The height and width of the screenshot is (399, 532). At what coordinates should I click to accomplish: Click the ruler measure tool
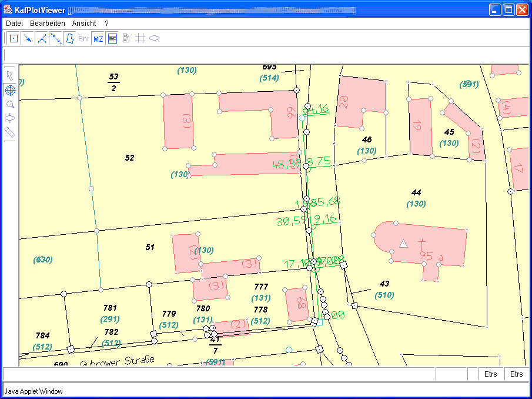[10, 132]
